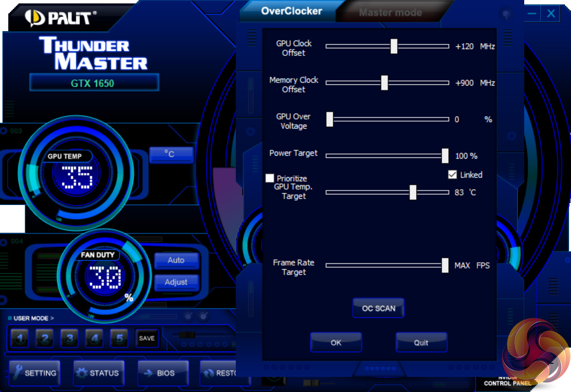This screenshot has width=571, height=392.
Task: Confirm overclock settings with OK
Action: coord(336,342)
